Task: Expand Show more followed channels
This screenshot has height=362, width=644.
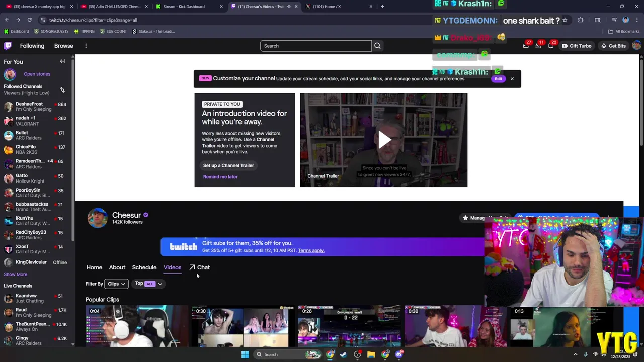Action: 16,275
